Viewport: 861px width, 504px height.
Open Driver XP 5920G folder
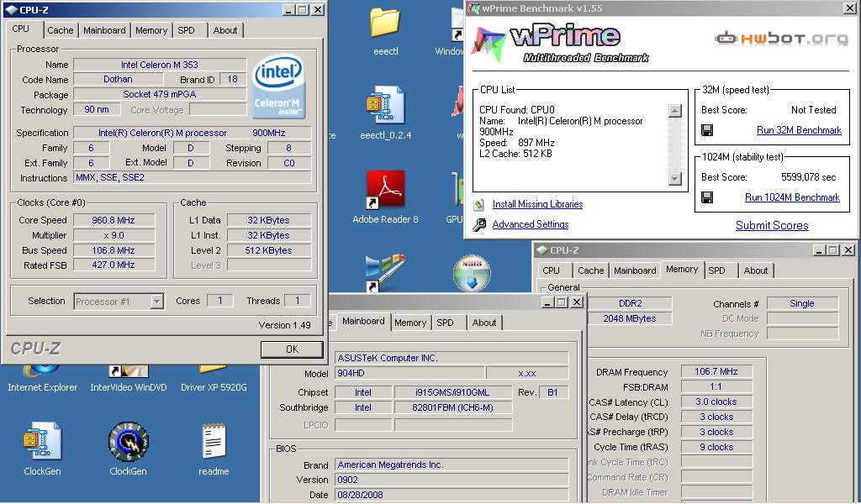click(x=214, y=379)
